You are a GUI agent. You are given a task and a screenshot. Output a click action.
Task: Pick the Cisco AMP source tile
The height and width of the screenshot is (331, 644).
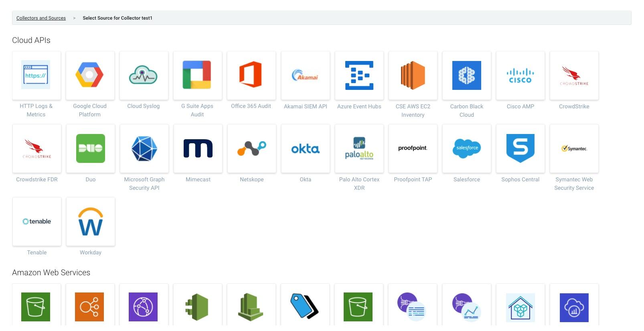coord(520,75)
